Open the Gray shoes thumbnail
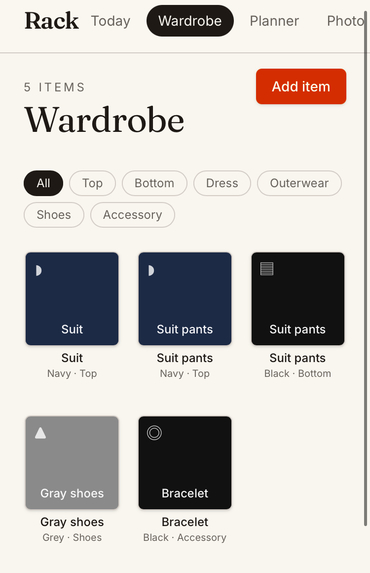 (72, 463)
